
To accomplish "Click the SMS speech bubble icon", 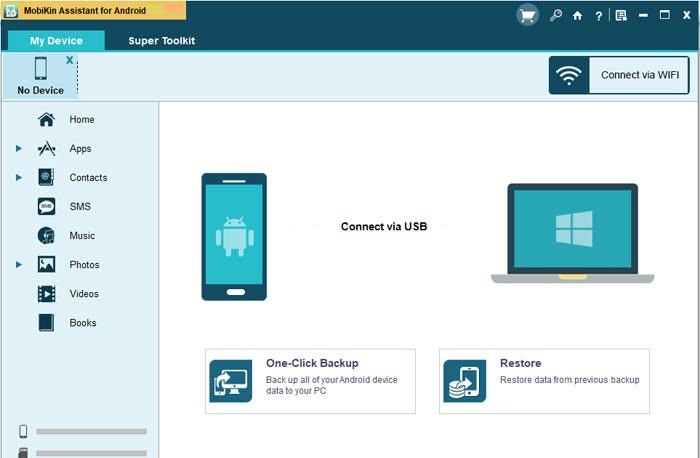I will click(x=46, y=206).
